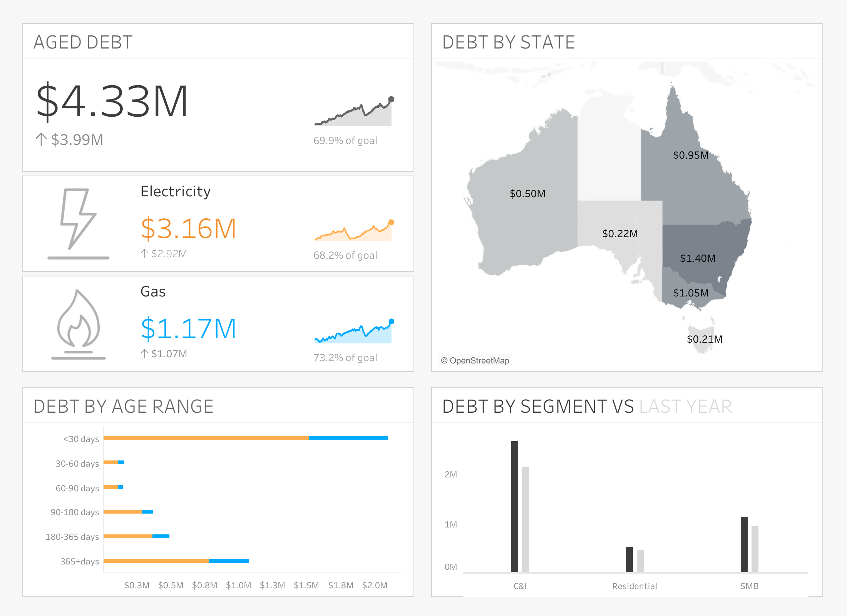Click the LAST YEAR text in segment title
Viewport: 847px width, 616px height.
(x=686, y=407)
